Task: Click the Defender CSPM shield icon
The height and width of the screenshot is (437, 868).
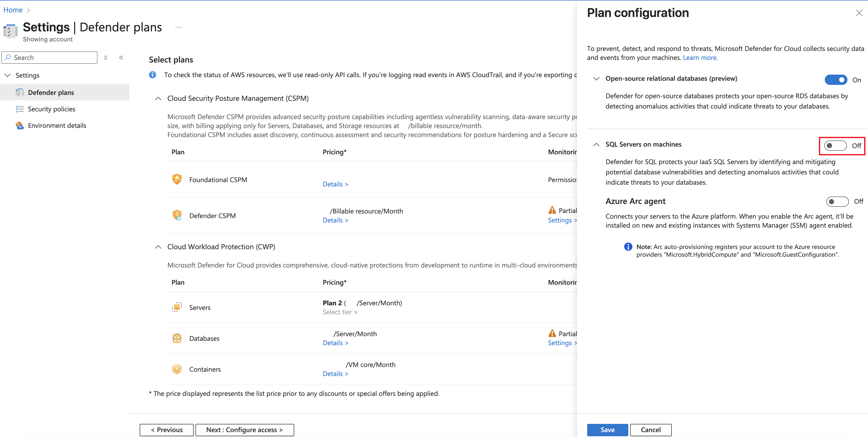Action: (x=177, y=215)
